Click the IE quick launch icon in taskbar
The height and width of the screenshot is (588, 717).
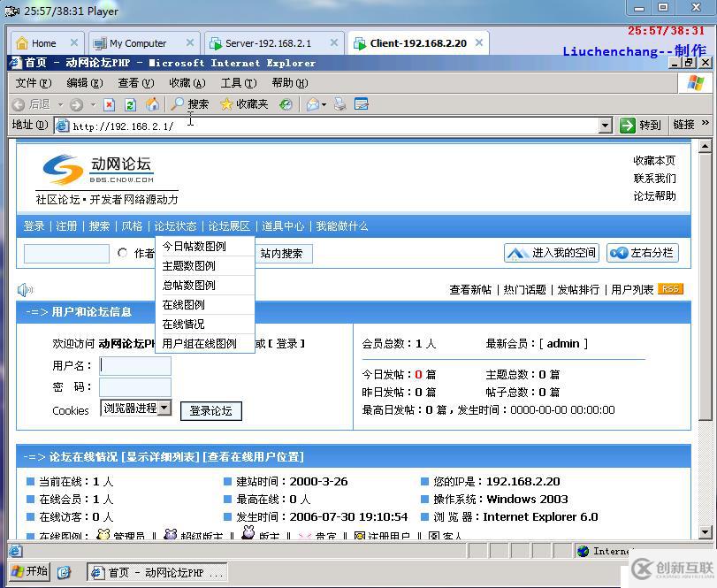click(64, 571)
